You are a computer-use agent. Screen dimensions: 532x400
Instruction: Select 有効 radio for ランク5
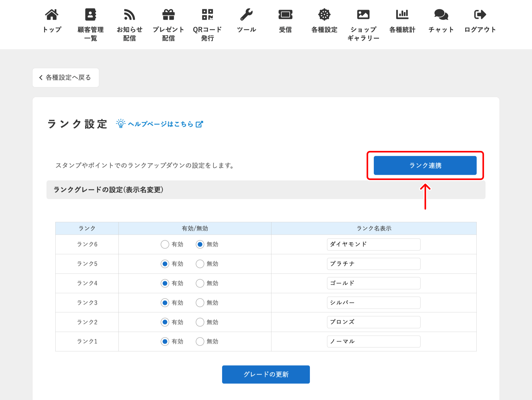point(165,264)
